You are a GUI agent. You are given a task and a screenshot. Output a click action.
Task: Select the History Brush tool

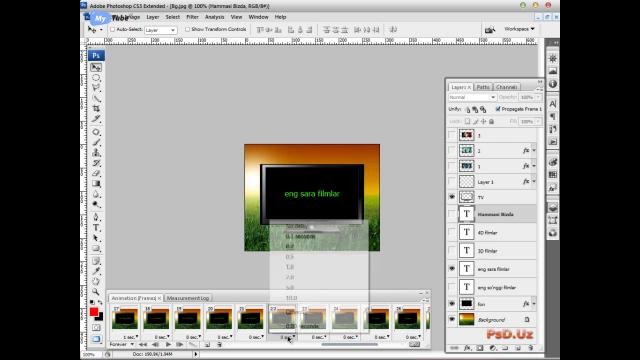click(x=96, y=163)
